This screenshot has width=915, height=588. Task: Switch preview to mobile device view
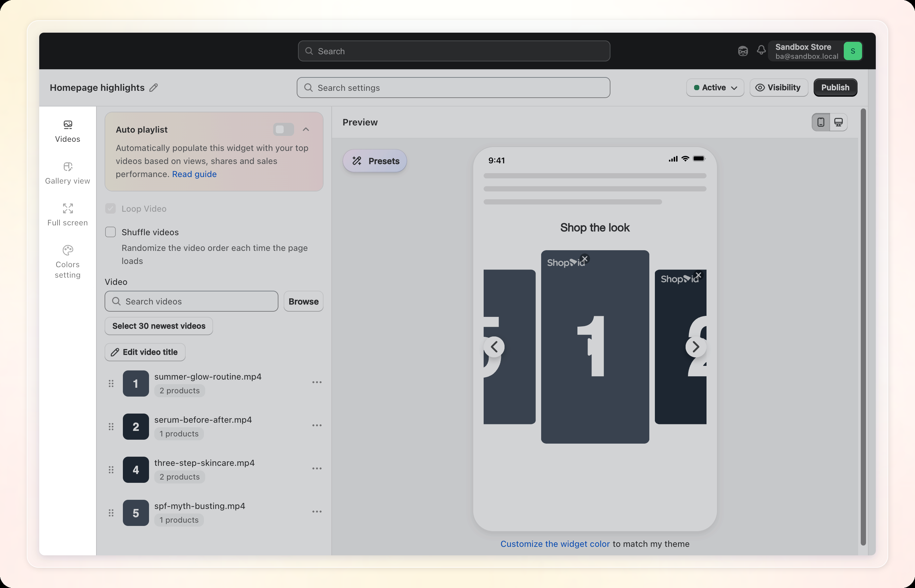click(x=821, y=122)
